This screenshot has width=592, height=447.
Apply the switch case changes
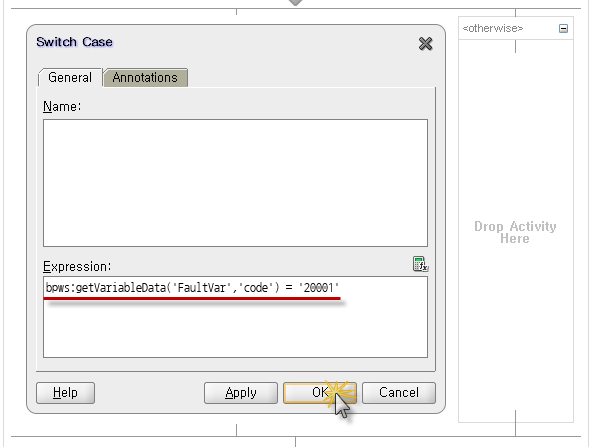click(240, 393)
